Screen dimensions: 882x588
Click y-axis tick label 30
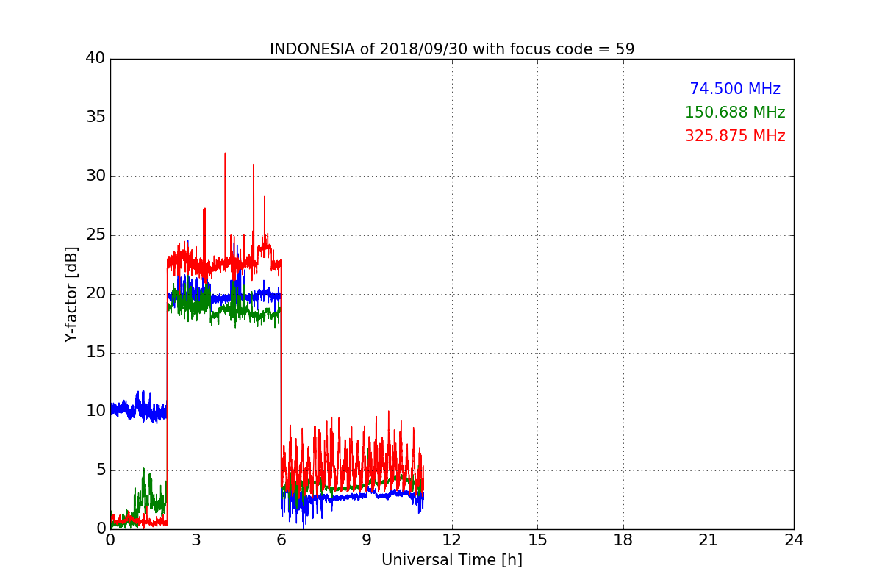pyautogui.click(x=96, y=176)
